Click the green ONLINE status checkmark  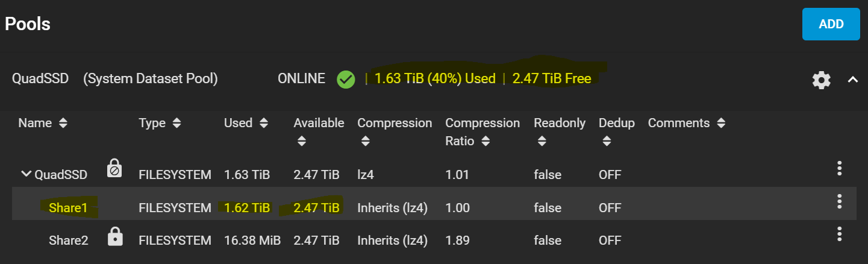[346, 79]
